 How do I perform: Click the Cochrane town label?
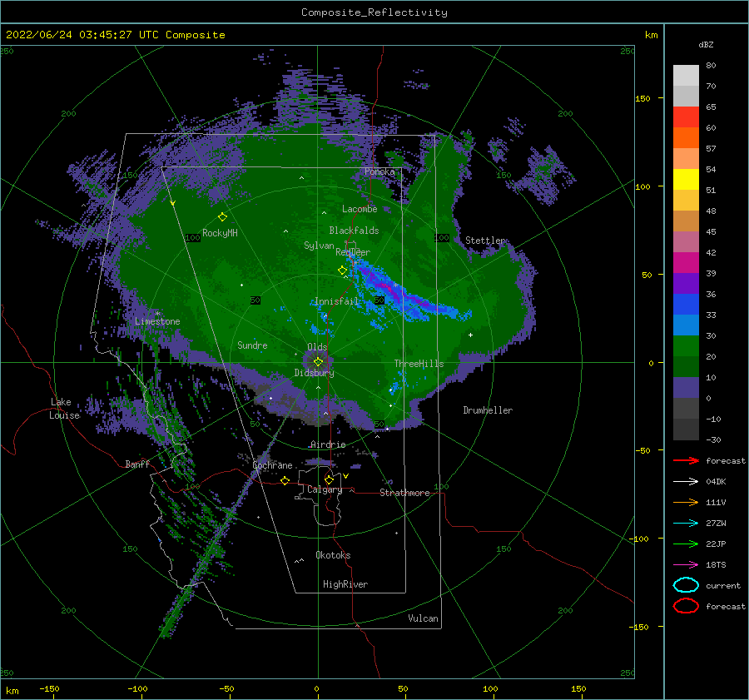point(272,465)
